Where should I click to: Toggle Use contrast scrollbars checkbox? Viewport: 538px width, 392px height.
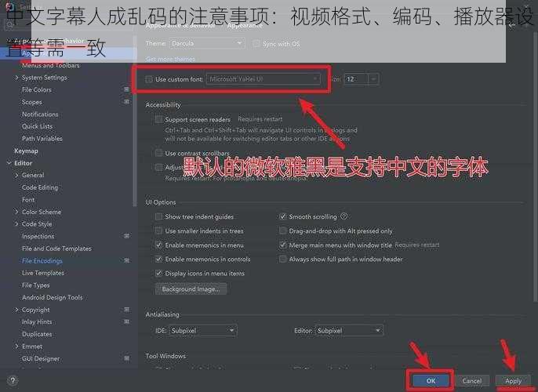coord(158,153)
